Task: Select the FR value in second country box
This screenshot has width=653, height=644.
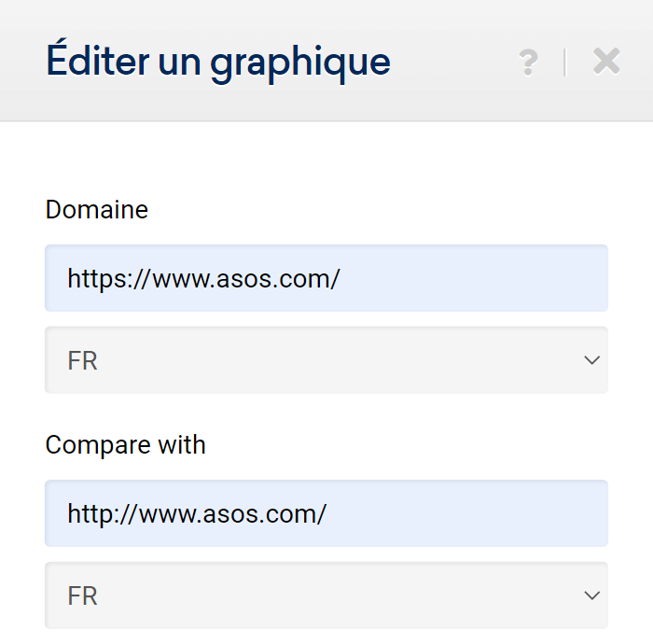Action: pyautogui.click(x=82, y=596)
